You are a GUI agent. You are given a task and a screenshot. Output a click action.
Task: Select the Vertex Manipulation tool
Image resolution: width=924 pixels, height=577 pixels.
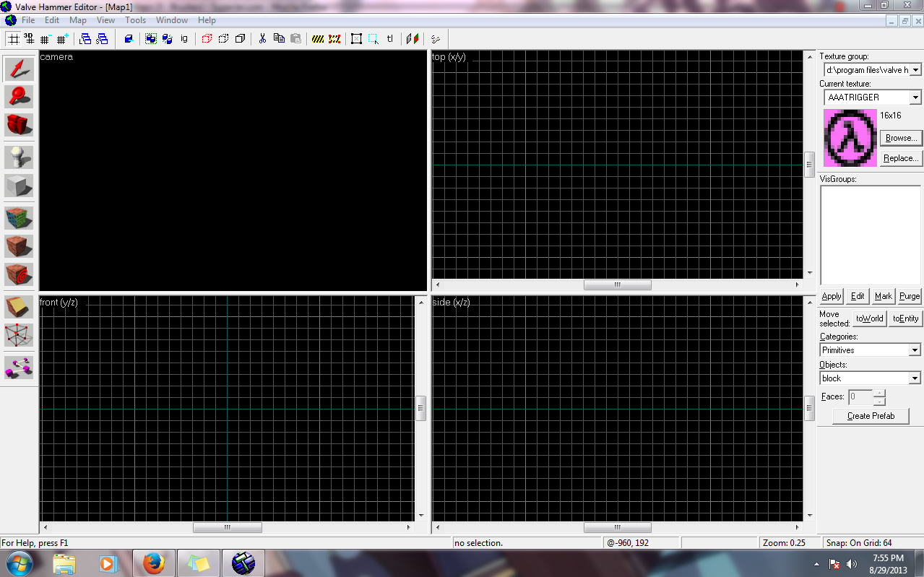[x=20, y=334]
